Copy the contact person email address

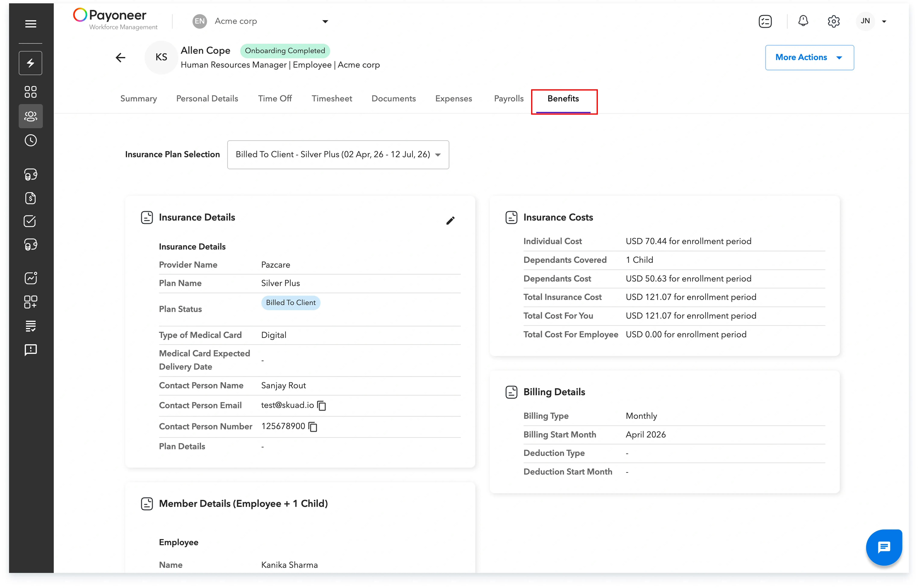tap(322, 405)
